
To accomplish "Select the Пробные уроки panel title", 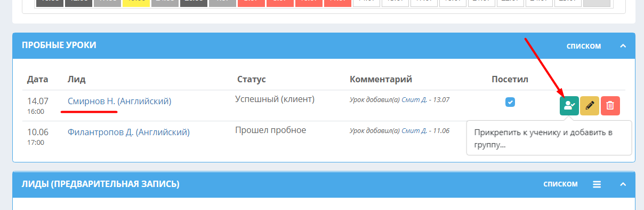I will 59,45.
